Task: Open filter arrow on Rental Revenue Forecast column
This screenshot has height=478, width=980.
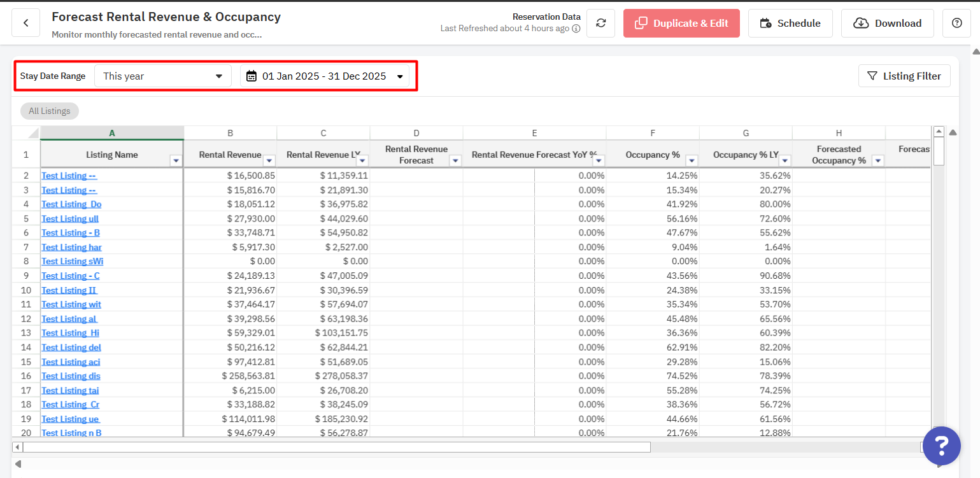Action: [455, 161]
